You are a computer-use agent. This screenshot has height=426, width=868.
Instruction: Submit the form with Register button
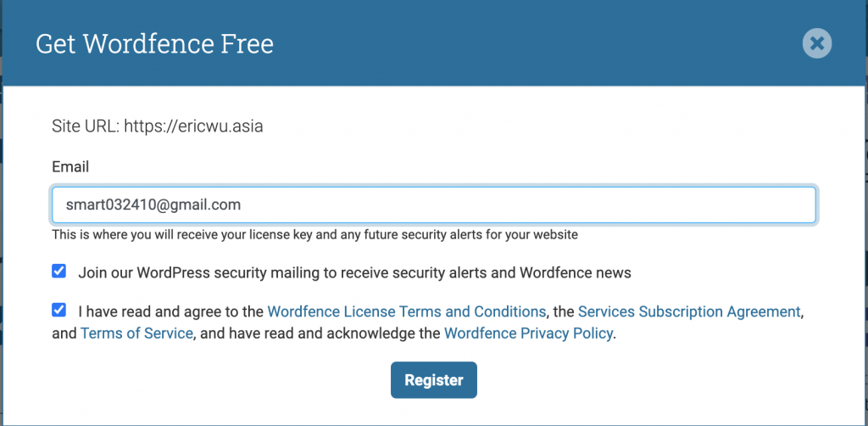[x=433, y=380]
